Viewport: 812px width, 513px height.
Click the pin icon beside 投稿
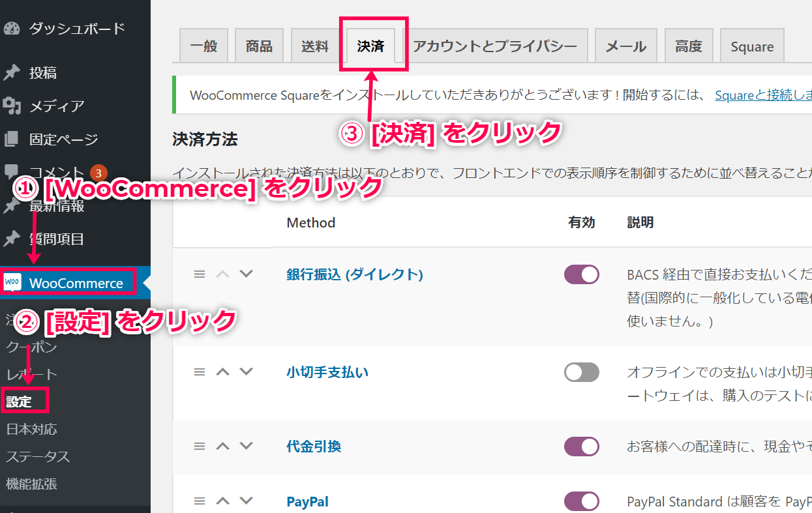(12, 73)
